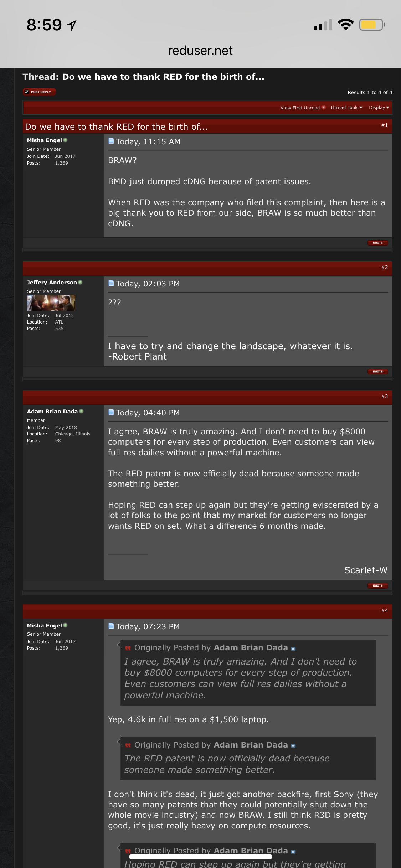Click 'Results 1 to 4 of 4' text
This screenshot has height=868, width=401.
pos(370,92)
